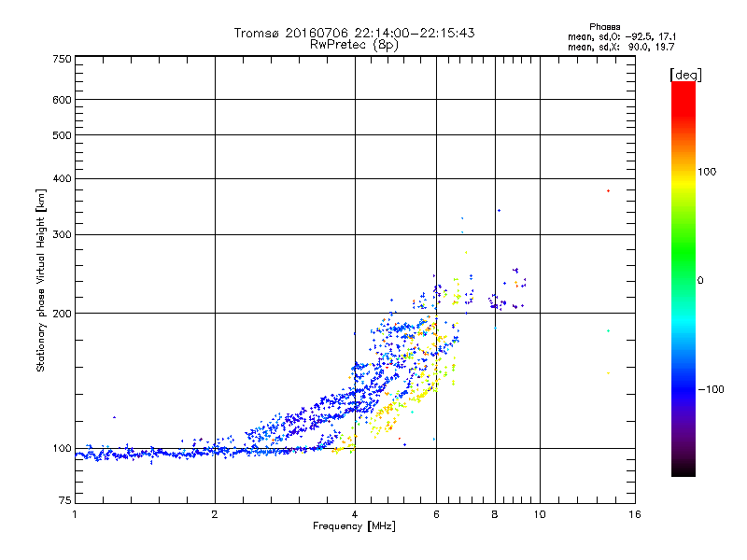The width and height of the screenshot is (747, 560).
Task: Click the lone blue point above 8 MHz at 340 km
Action: pyautogui.click(x=499, y=211)
